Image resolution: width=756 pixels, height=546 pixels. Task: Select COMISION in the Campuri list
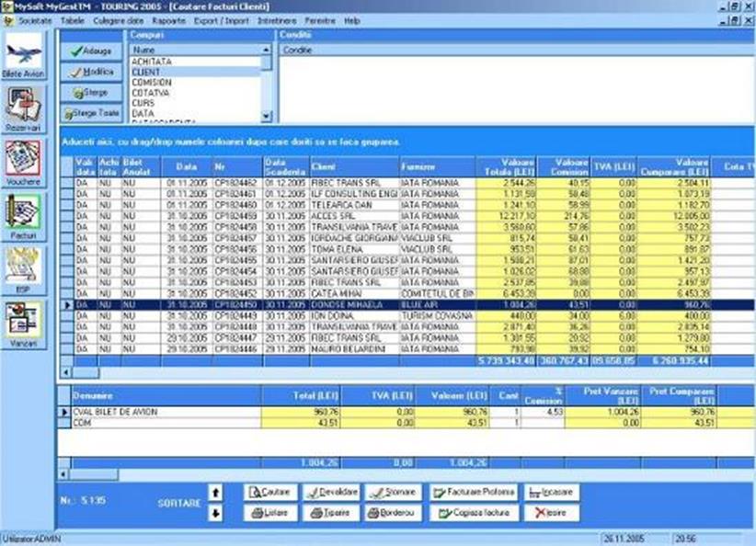tap(195, 83)
